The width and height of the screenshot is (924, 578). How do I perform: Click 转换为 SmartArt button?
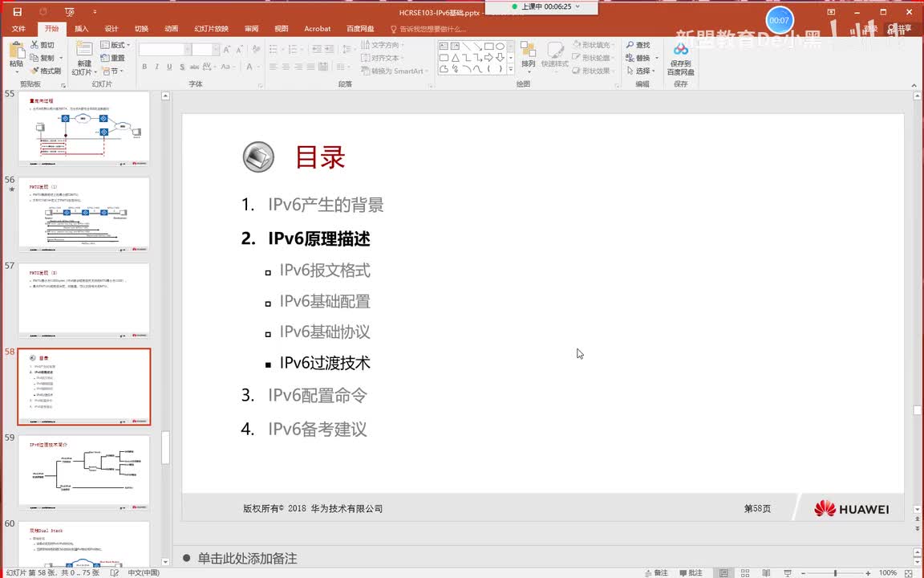[x=395, y=71]
